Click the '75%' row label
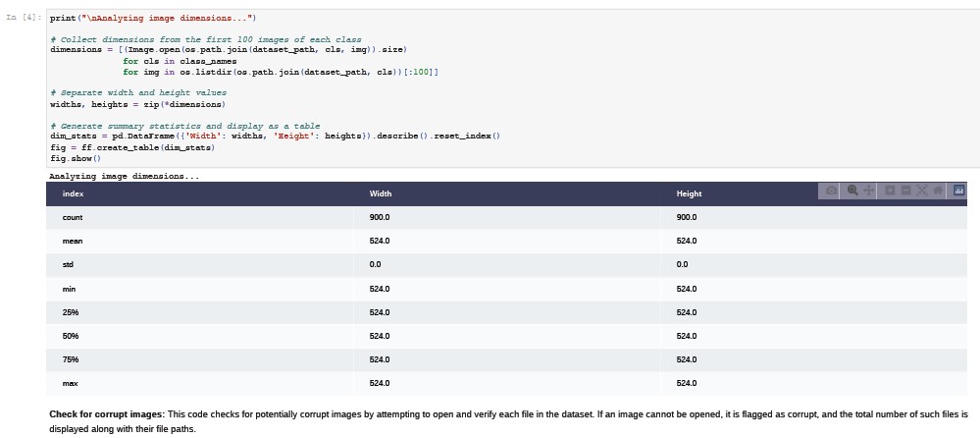 click(71, 359)
